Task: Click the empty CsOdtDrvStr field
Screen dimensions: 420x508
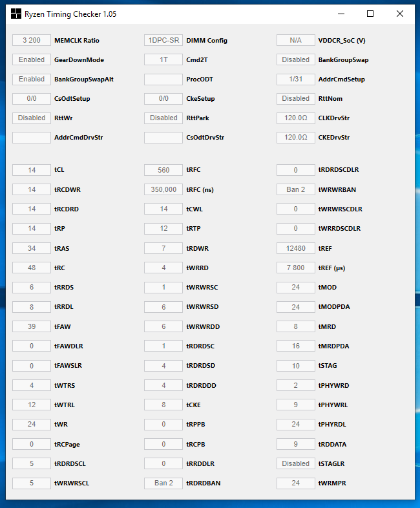Action: [x=163, y=138]
